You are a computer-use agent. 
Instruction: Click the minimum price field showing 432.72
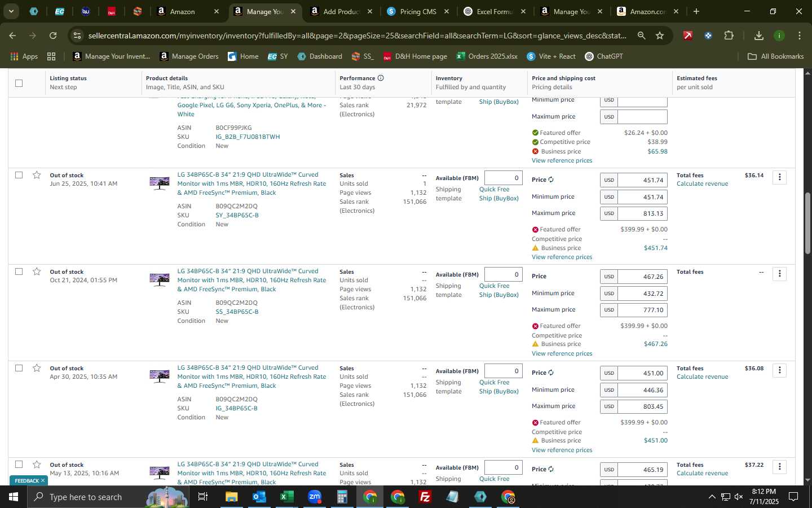642,294
